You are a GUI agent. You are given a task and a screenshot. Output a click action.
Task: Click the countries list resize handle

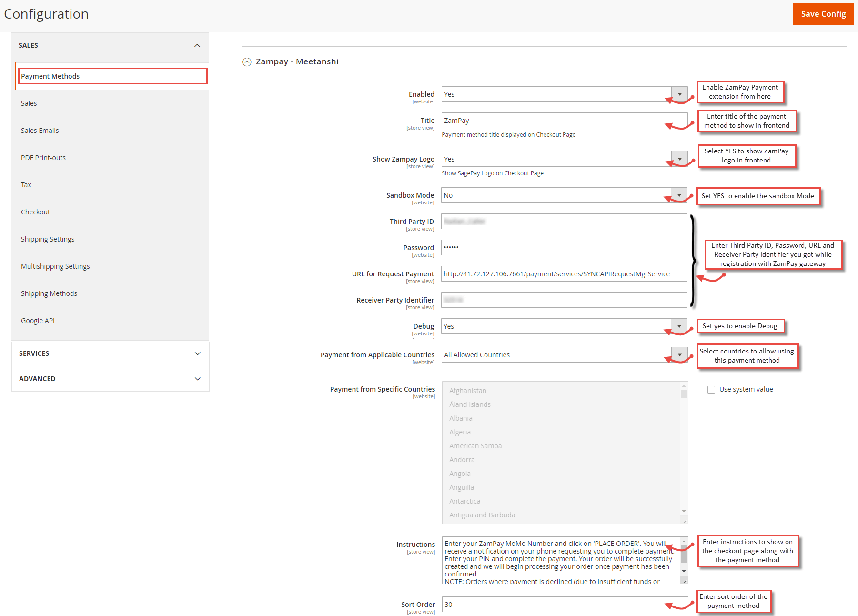pos(685,521)
